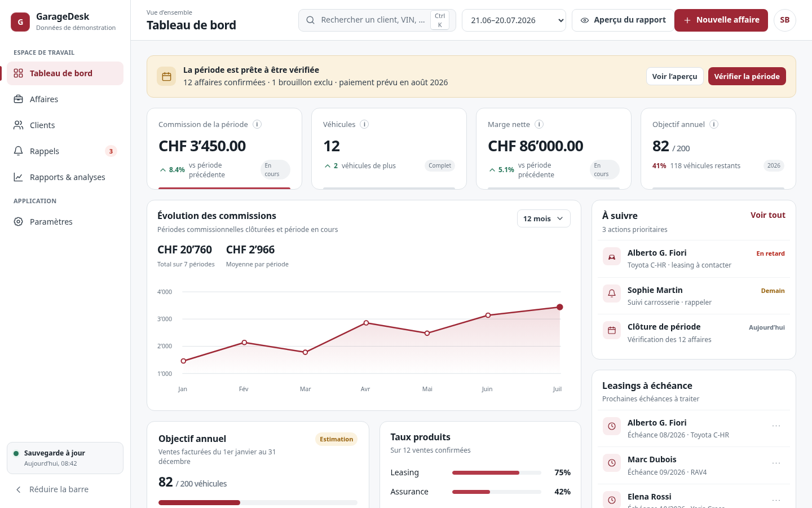The width and height of the screenshot is (812, 508).
Task: Click the Assurance 42% progress bar
Action: (x=497, y=492)
